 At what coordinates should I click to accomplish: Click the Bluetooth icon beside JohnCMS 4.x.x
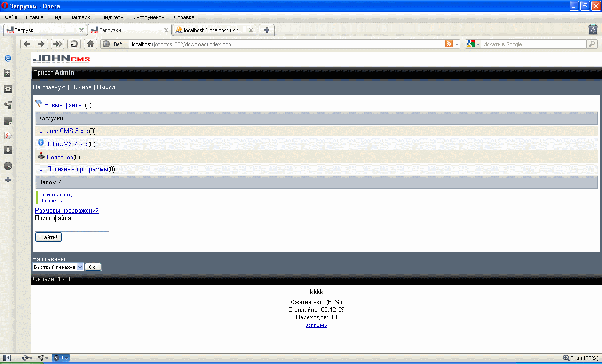[40, 142]
